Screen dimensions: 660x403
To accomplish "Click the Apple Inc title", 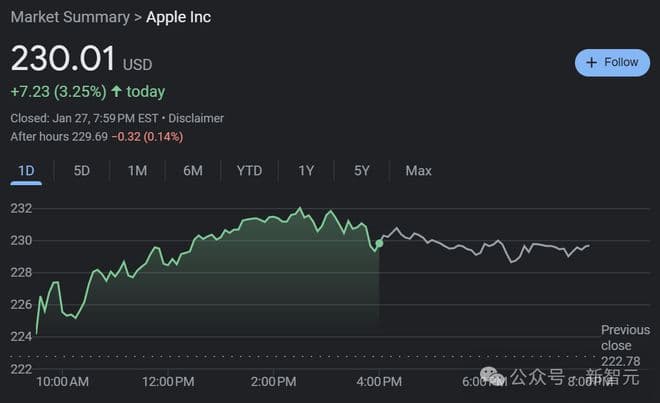I will click(x=178, y=17).
